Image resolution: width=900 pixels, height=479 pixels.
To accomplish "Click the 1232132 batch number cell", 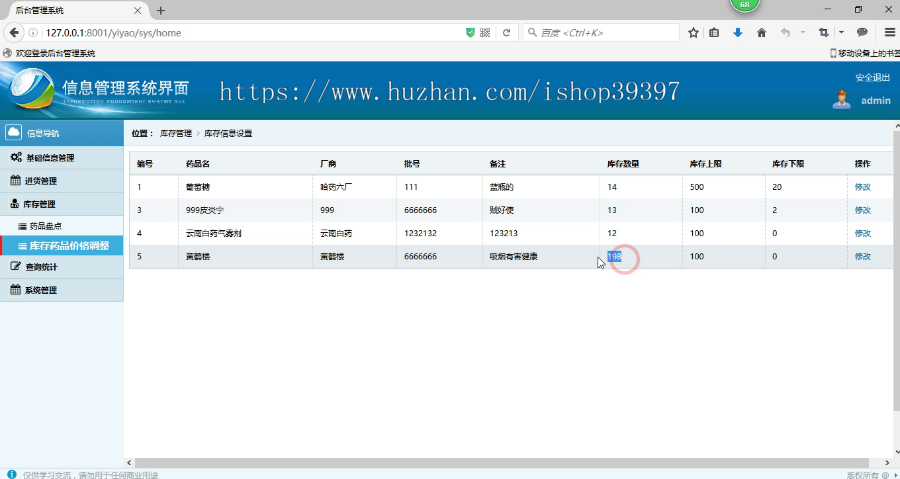I will [x=420, y=233].
